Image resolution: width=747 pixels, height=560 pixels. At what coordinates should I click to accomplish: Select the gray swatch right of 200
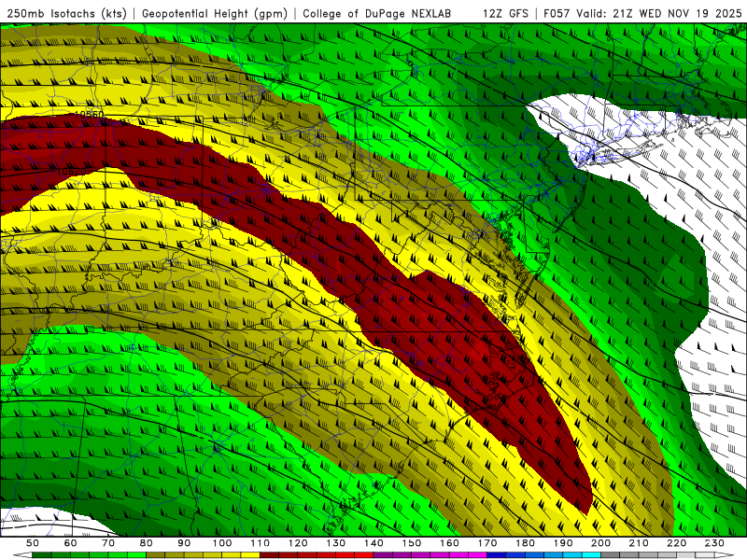click(610, 555)
